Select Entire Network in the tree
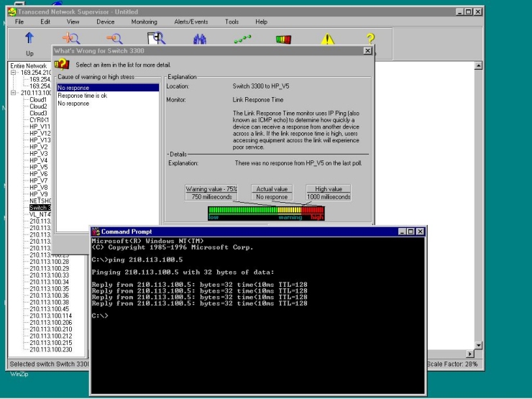Viewport: 532px width, 399px height. click(x=29, y=66)
